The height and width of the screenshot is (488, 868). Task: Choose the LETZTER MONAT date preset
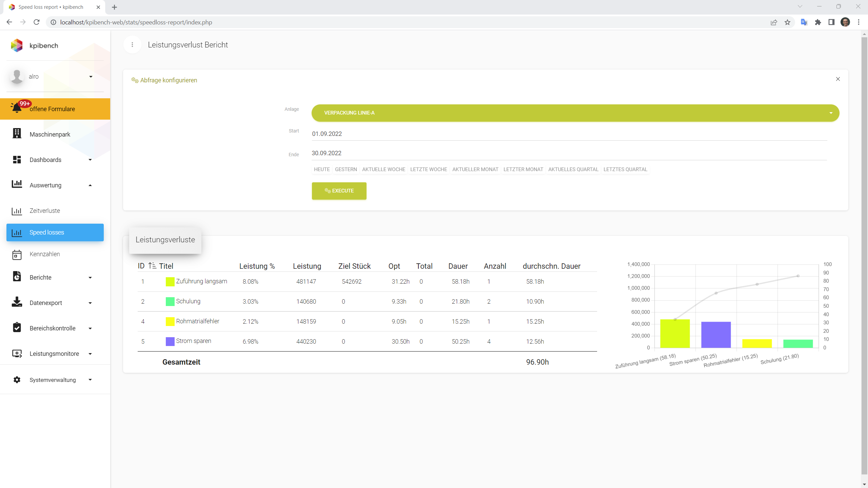[523, 169]
